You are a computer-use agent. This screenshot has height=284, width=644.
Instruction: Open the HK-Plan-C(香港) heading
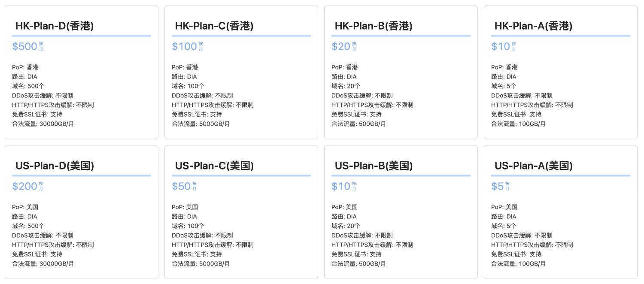(x=214, y=26)
